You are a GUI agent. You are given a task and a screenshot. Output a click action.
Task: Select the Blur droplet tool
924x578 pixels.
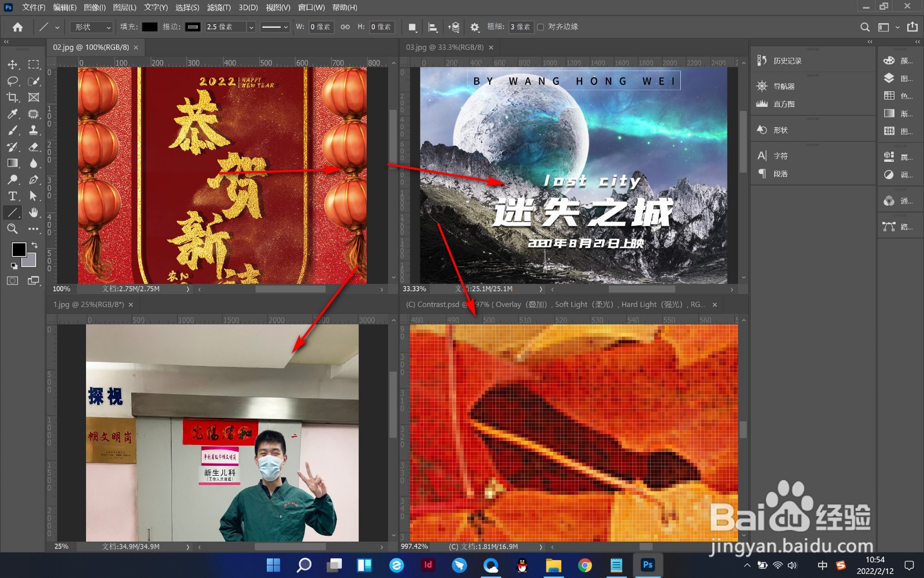click(34, 163)
